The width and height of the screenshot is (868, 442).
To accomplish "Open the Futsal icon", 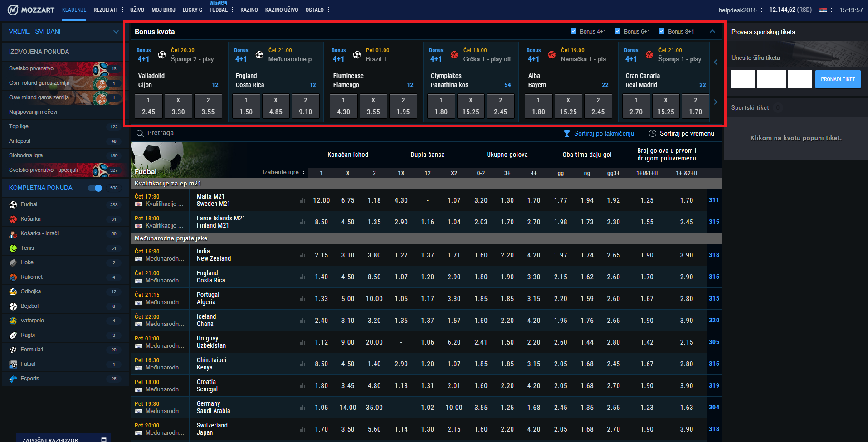I will [x=13, y=364].
